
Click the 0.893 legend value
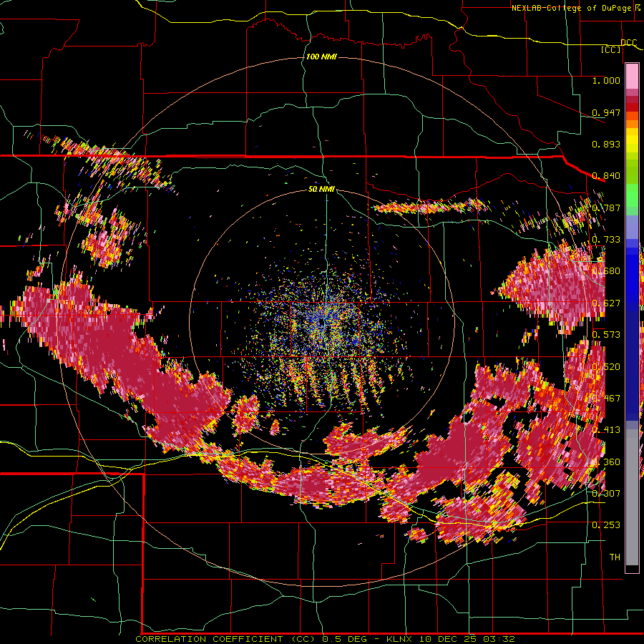[x=606, y=144]
